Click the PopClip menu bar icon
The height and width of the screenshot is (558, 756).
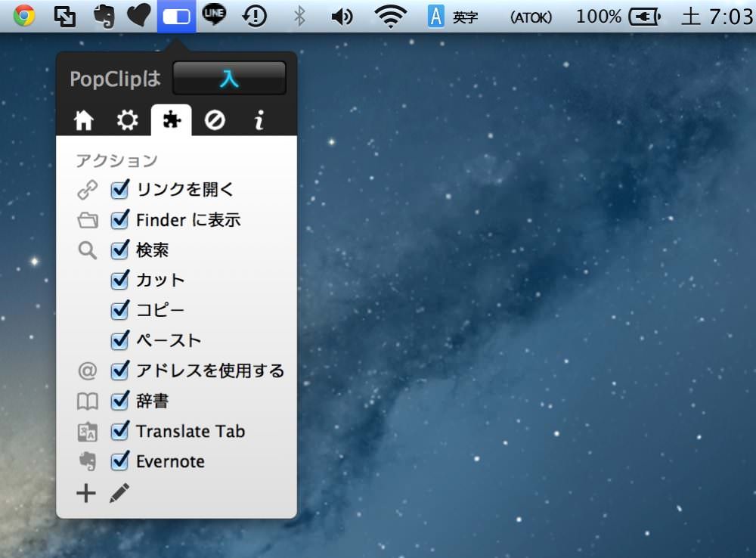(x=176, y=17)
